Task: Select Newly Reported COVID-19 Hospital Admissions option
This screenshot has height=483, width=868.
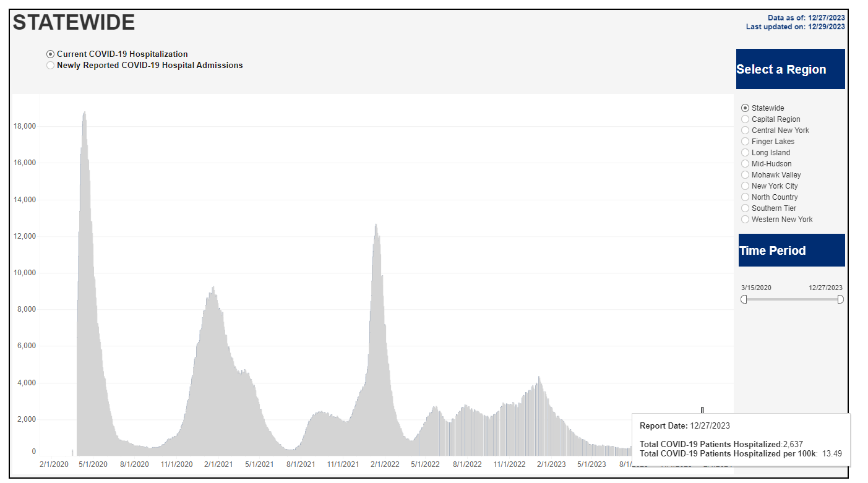Action: [51, 66]
